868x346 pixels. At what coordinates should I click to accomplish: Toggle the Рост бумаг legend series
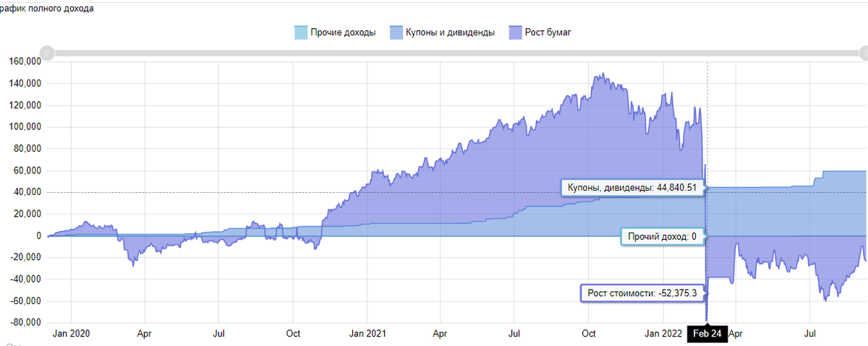coord(540,33)
